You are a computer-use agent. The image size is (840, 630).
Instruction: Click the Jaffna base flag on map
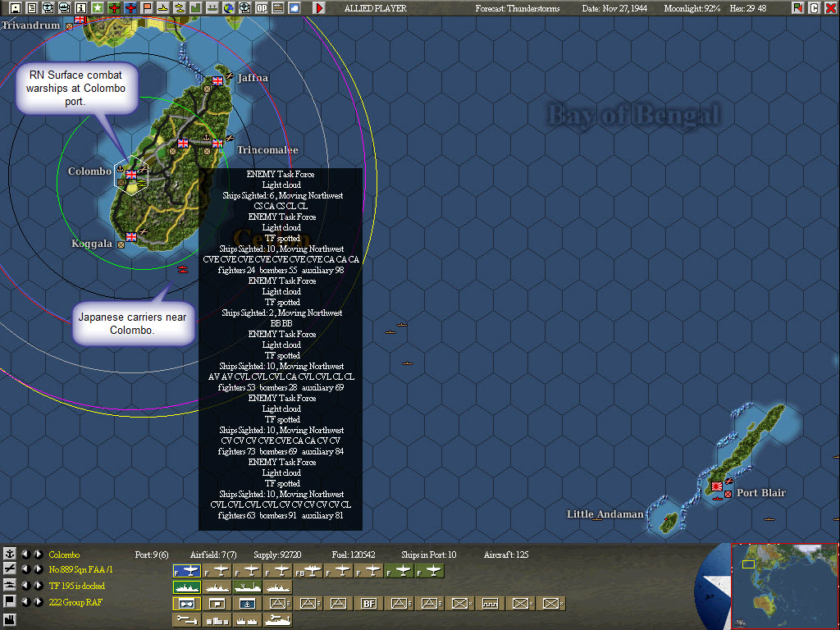point(217,80)
